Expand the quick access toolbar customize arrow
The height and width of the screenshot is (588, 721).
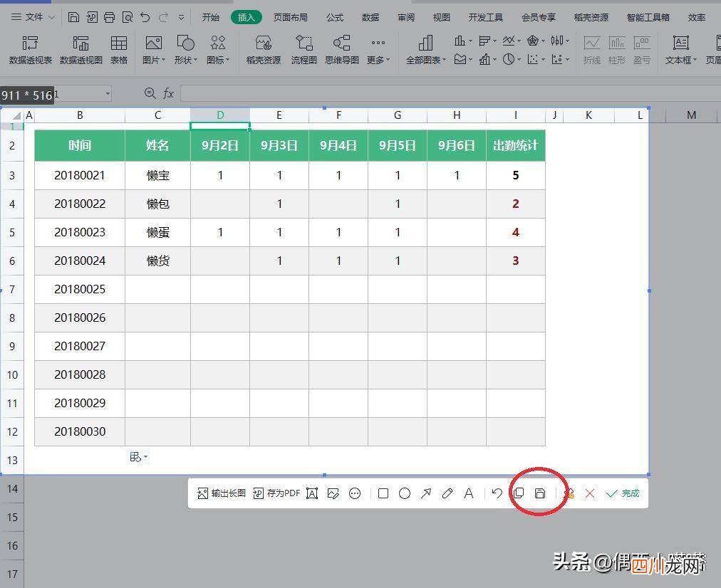click(x=182, y=18)
